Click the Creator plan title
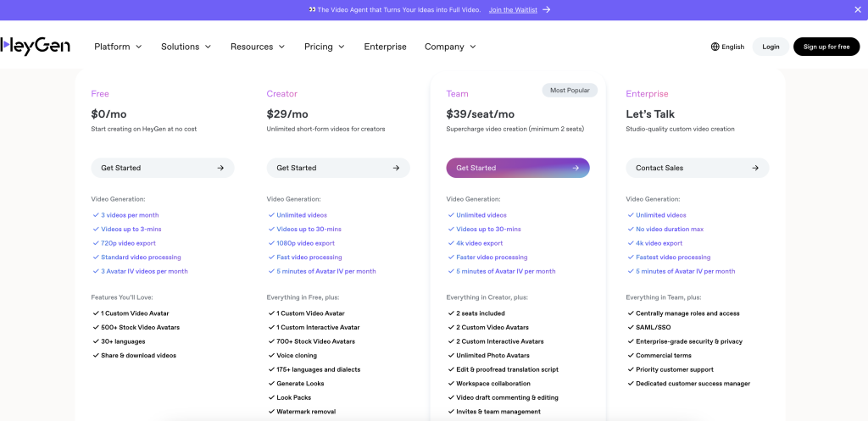Viewport: 868px width, 421px height. 281,94
